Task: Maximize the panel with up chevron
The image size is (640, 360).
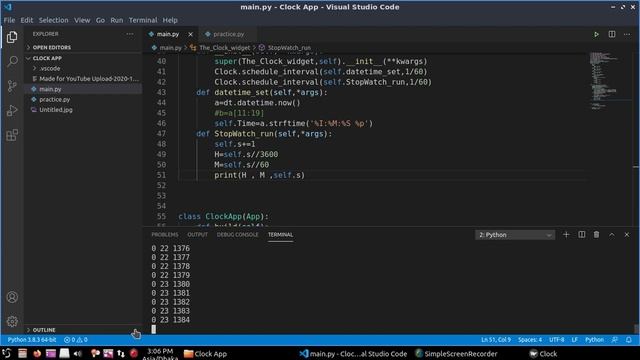Action: click(611, 235)
